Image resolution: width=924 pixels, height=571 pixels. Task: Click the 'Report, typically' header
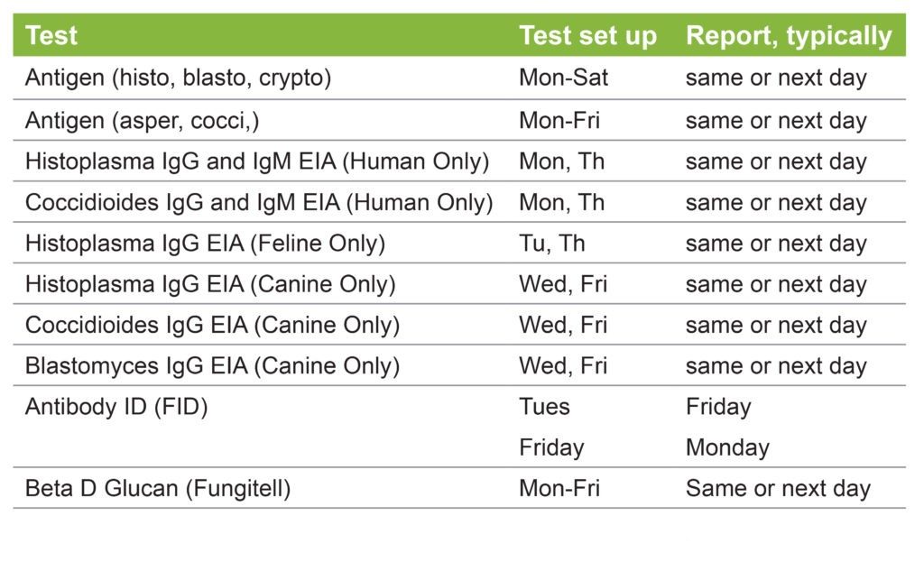tap(789, 36)
